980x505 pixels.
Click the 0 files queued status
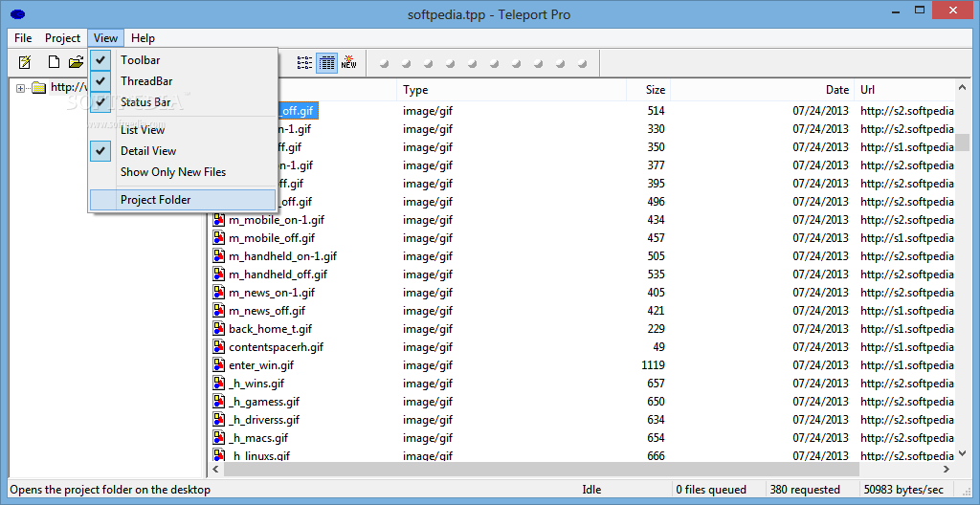711,490
